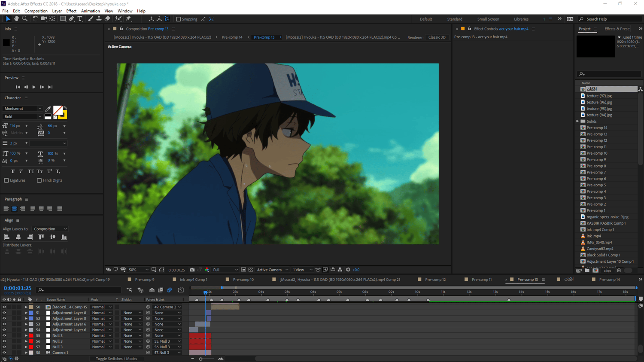
Task: Select the Rectangle shape tool
Action: (63, 19)
